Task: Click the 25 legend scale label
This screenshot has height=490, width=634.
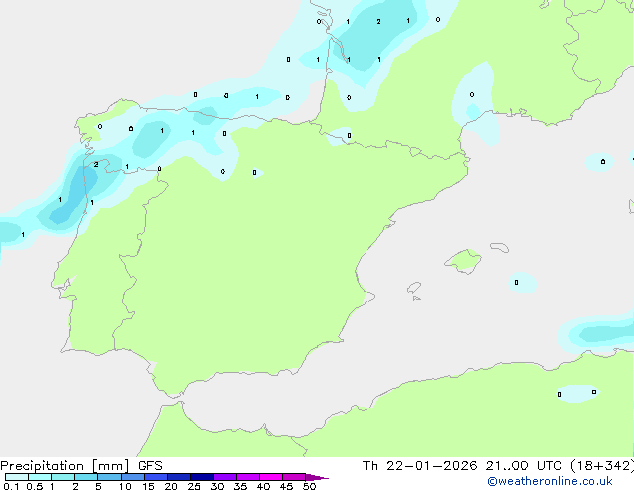Action: (x=194, y=486)
